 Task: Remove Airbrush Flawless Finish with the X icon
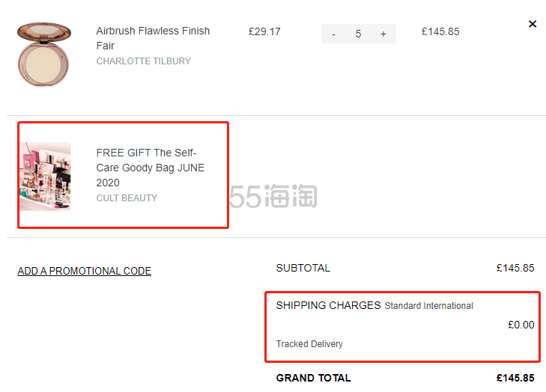[532, 24]
